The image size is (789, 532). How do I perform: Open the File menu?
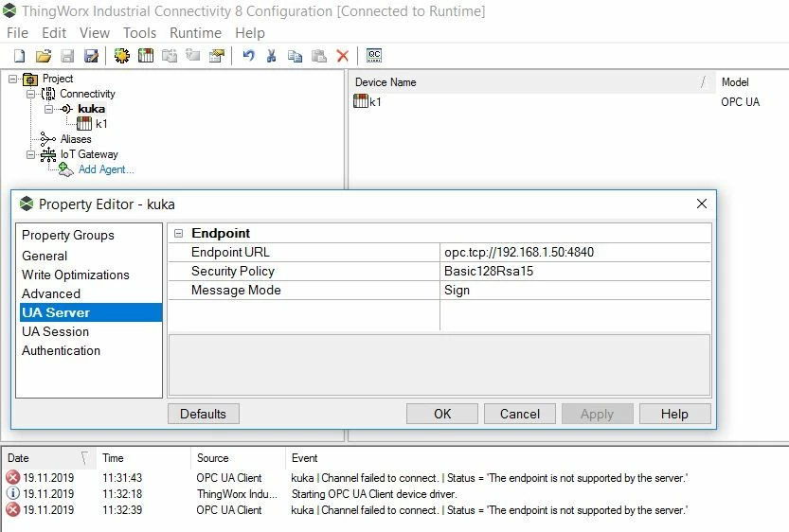pos(18,33)
